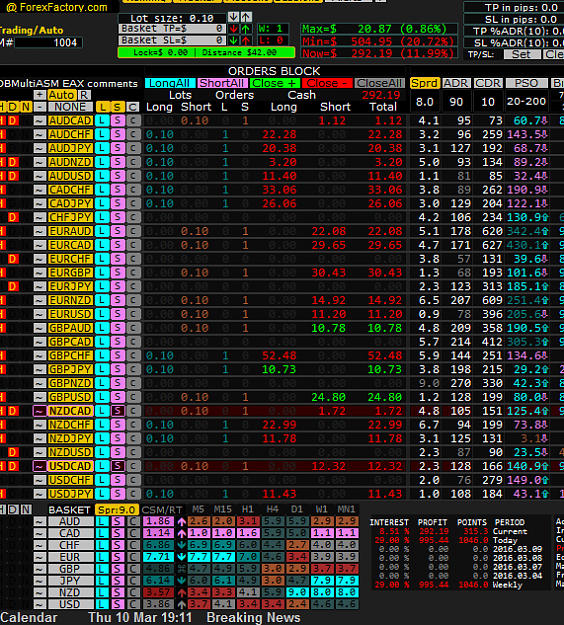Viewport: 564px width, 625px height.
Task: Click the C icon for CHF basket
Action: (133, 545)
